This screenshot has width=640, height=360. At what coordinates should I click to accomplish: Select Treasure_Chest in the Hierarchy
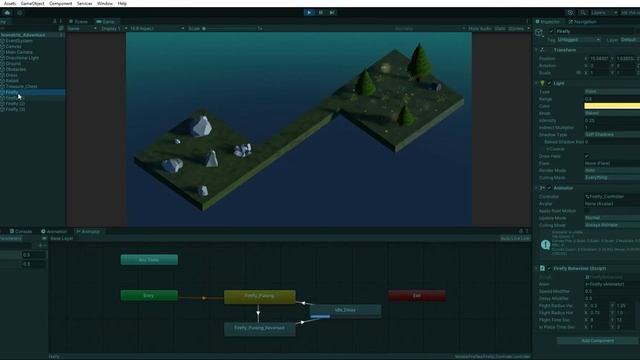(21, 87)
